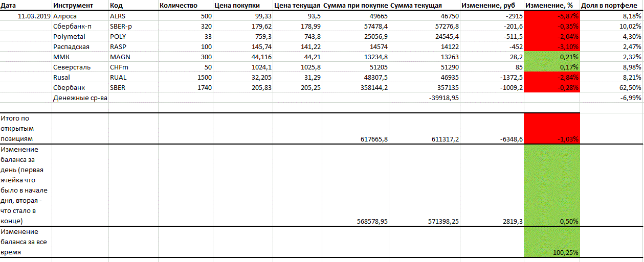Select red percent cell -3,10%
This screenshot has width=644, height=262.
(x=552, y=46)
